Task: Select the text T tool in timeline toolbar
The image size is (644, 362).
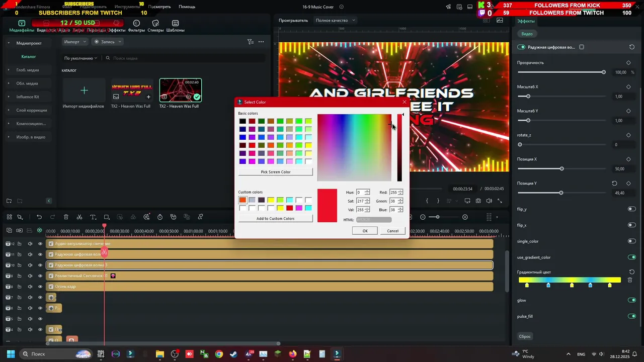Action: coord(93,217)
